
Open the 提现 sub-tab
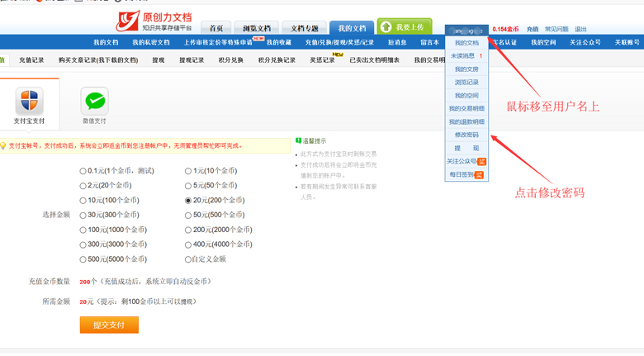click(x=159, y=60)
